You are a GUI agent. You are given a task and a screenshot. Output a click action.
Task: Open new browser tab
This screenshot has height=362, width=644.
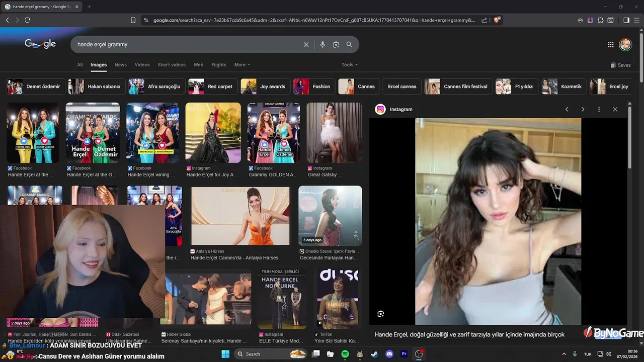89,7
